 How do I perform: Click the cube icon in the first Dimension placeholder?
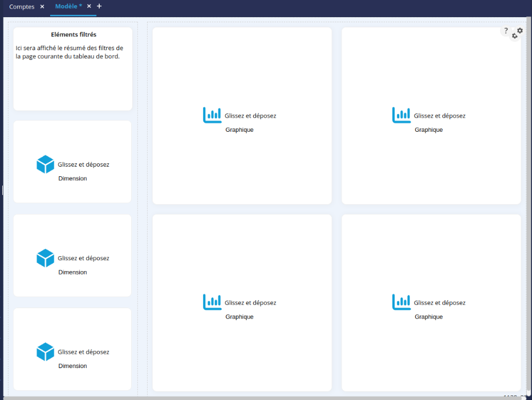tap(45, 164)
